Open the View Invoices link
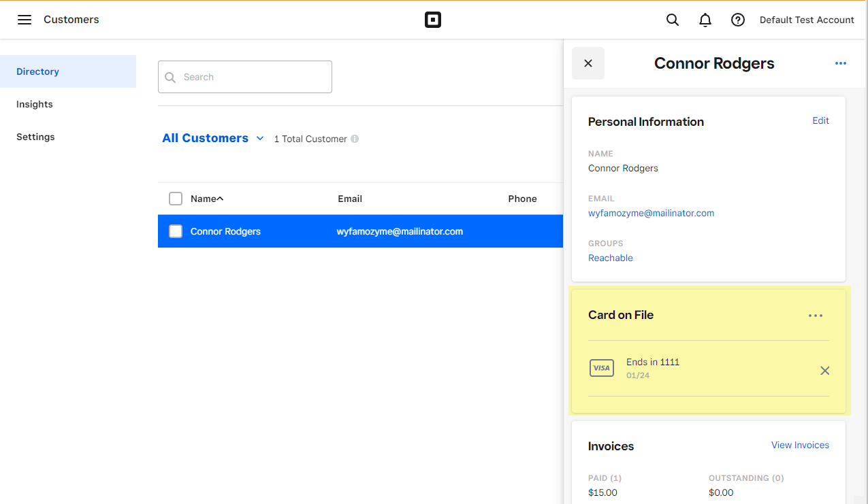Viewport: 868px width, 504px height. point(800,445)
